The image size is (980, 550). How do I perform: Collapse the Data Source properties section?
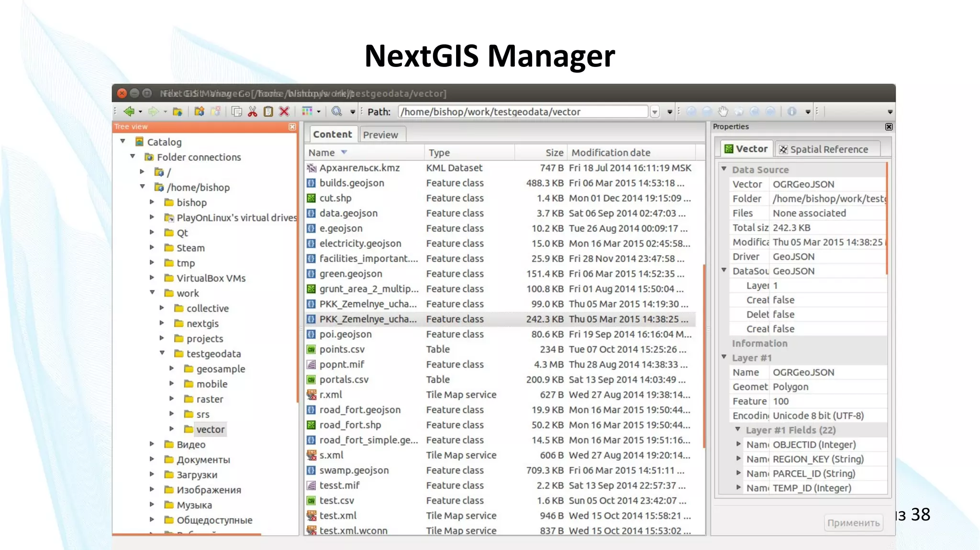tap(724, 169)
